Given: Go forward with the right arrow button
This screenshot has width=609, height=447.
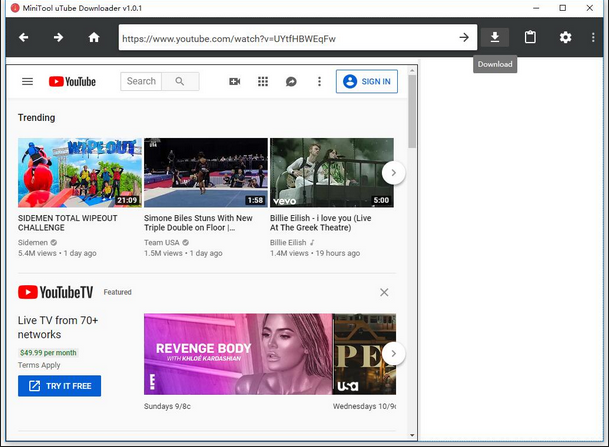Looking at the screenshot, I should 58,37.
